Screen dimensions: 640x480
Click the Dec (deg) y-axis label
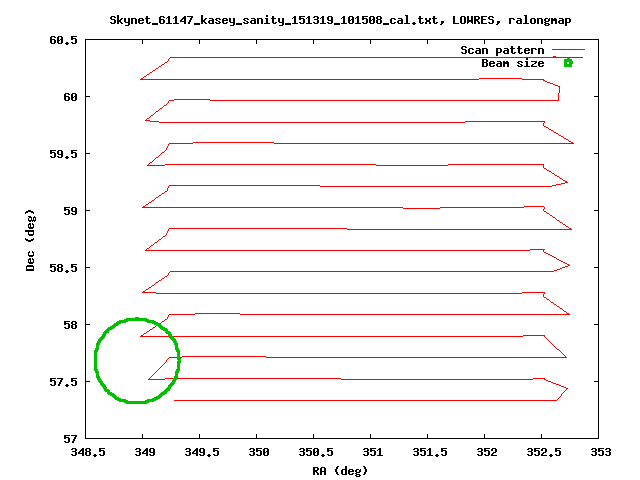(31, 240)
